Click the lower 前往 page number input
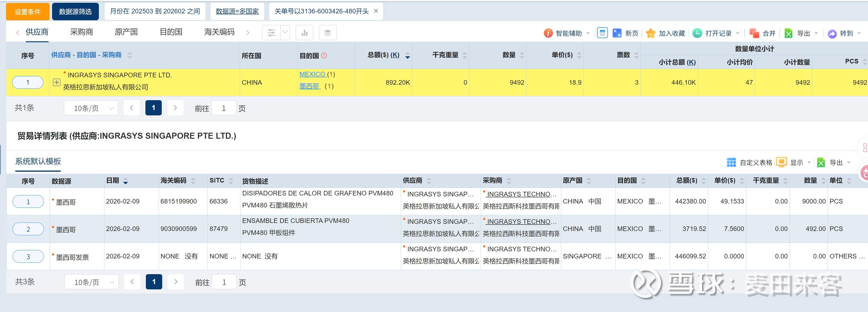This screenshot has height=312, width=868. (x=224, y=282)
